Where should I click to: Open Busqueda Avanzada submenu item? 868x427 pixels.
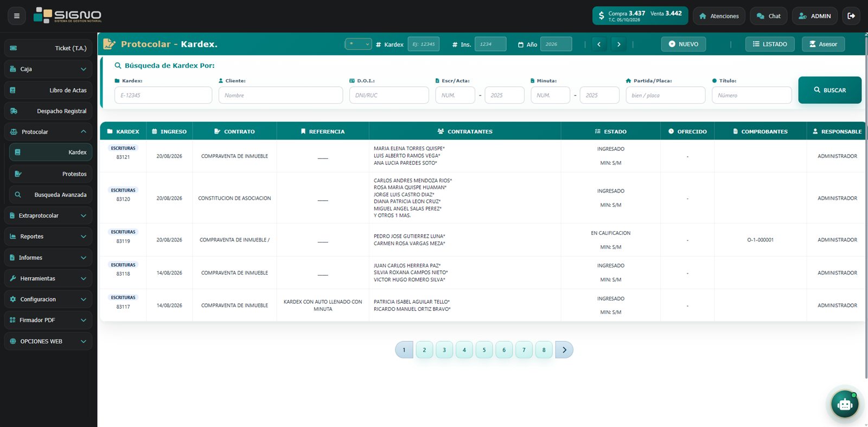(50, 194)
